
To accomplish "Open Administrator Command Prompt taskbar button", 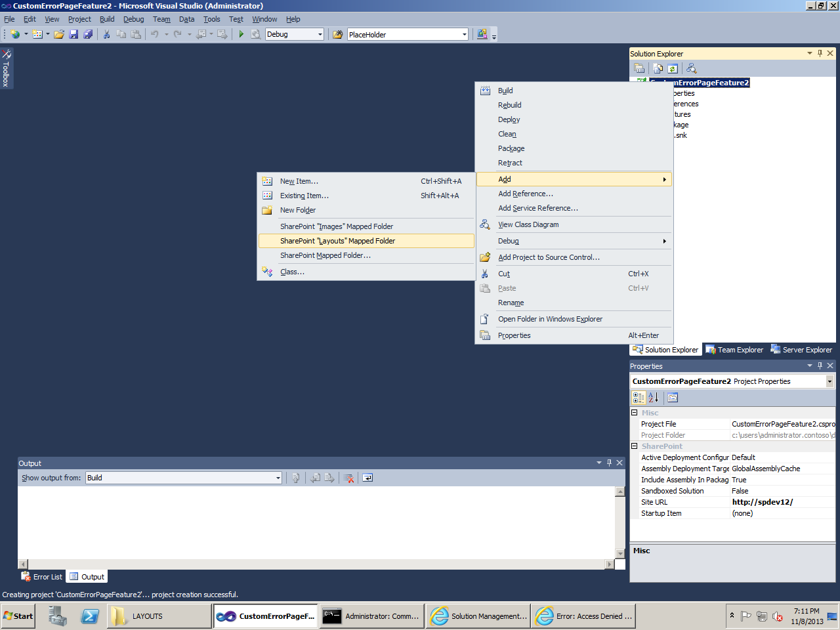I will (x=371, y=616).
